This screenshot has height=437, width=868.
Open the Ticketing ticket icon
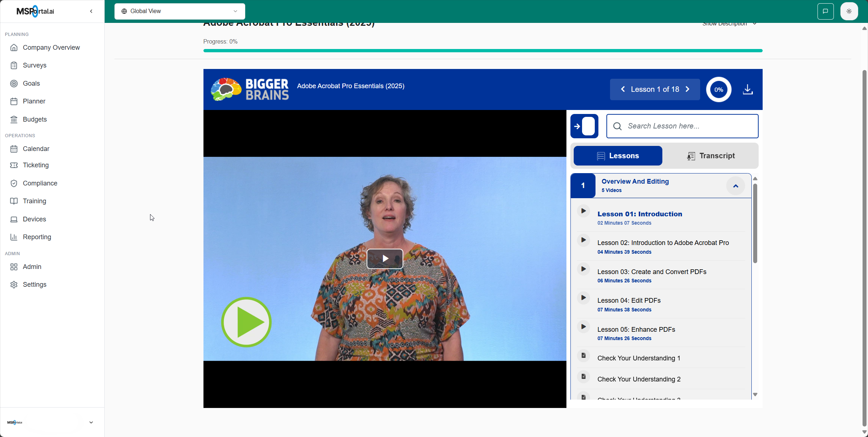point(14,165)
